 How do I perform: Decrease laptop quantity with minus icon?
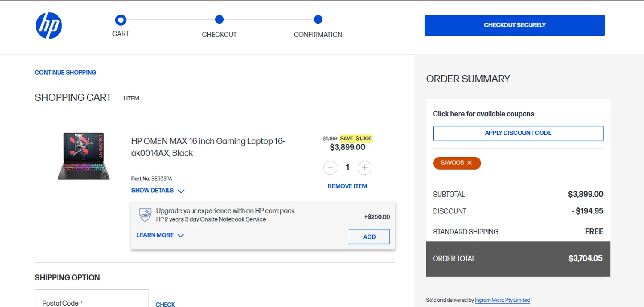coord(330,167)
